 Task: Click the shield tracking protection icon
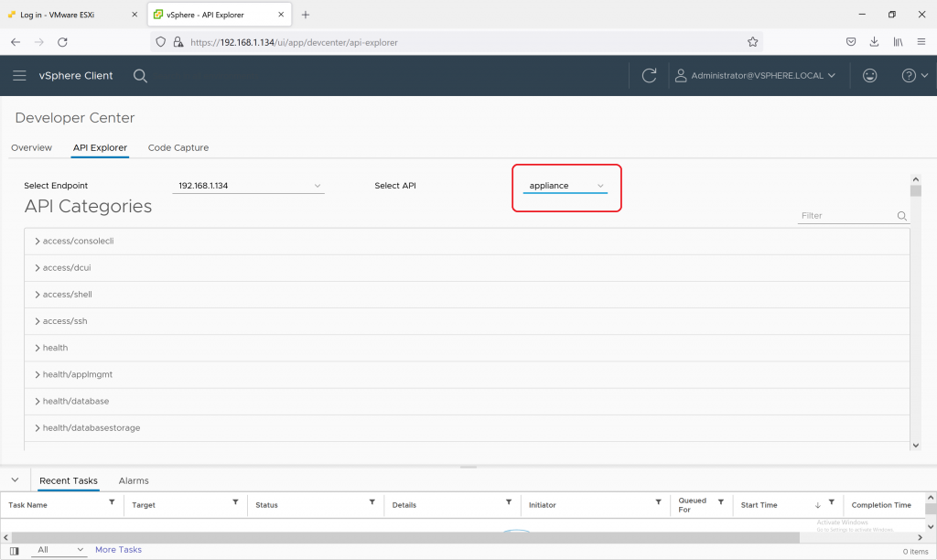160,42
